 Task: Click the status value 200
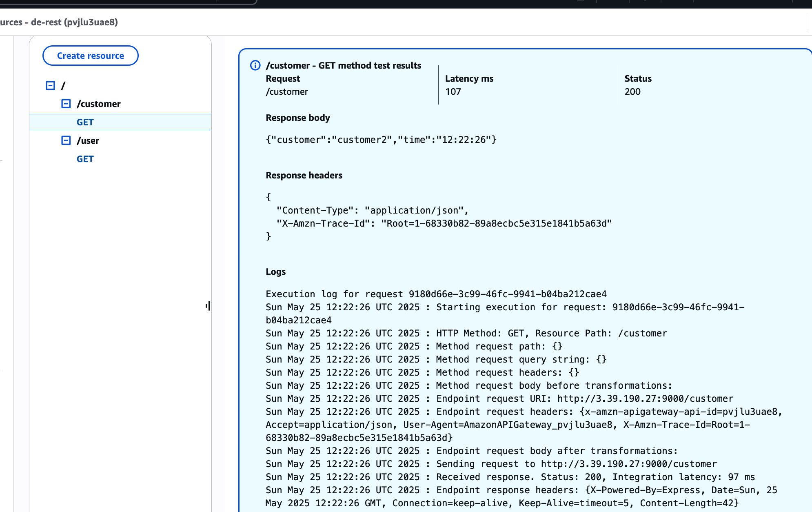[x=632, y=91]
